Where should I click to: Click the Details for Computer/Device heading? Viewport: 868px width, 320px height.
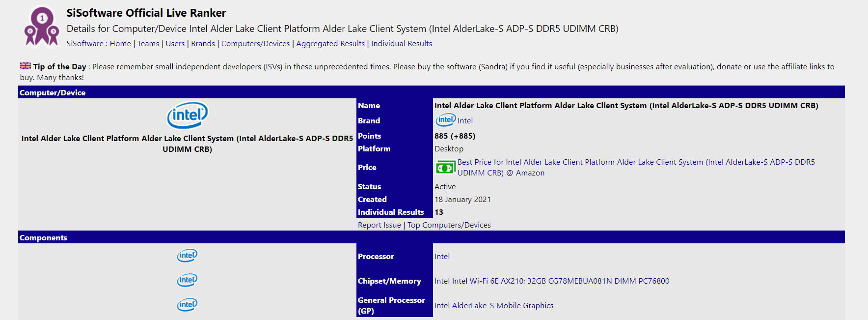(x=342, y=29)
